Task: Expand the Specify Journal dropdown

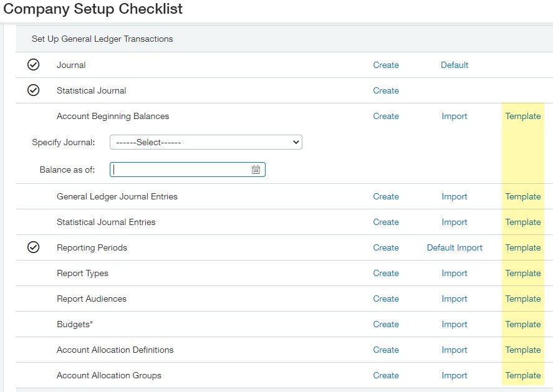Action: click(x=206, y=142)
